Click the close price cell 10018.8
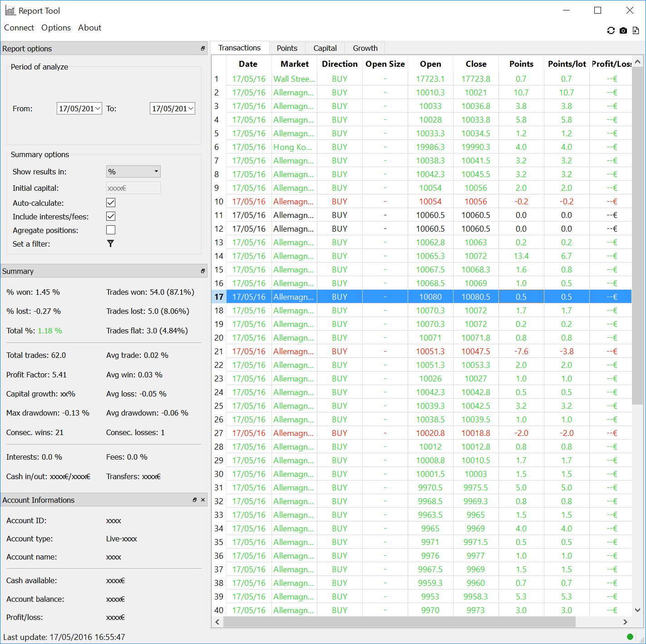 [x=476, y=433]
